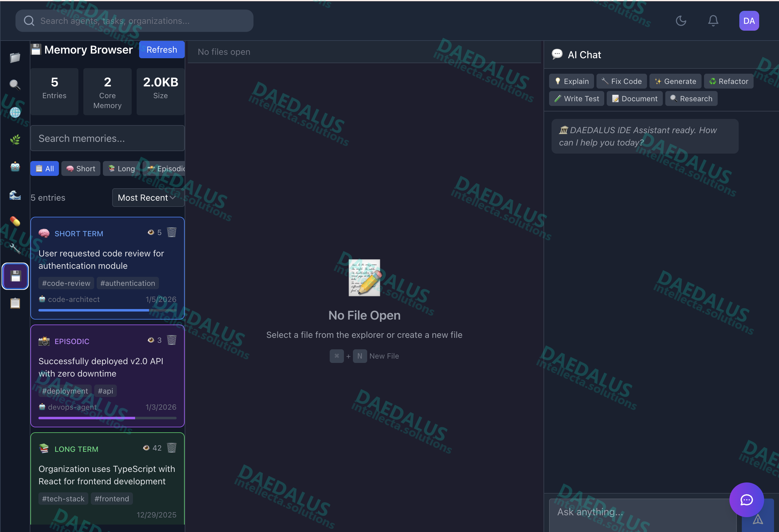779x532 pixels.
Task: Open the clipboard sidebar icon
Action: (15, 303)
